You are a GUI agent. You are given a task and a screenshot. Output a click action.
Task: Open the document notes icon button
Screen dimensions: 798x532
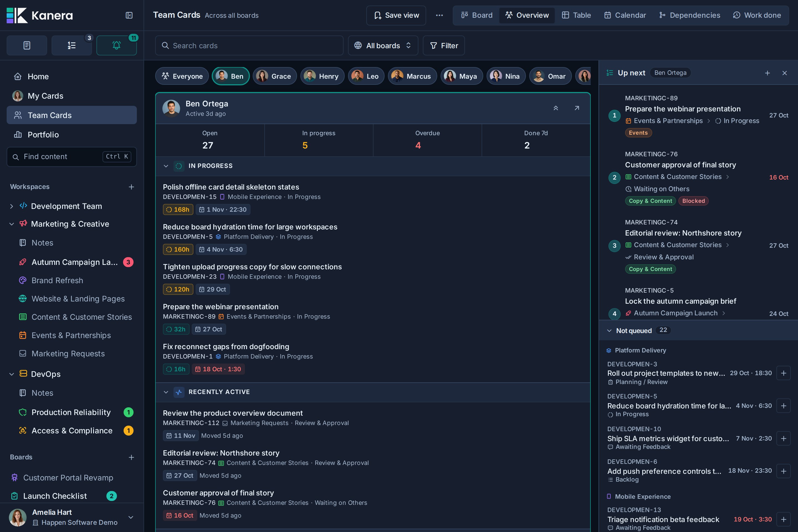27,45
